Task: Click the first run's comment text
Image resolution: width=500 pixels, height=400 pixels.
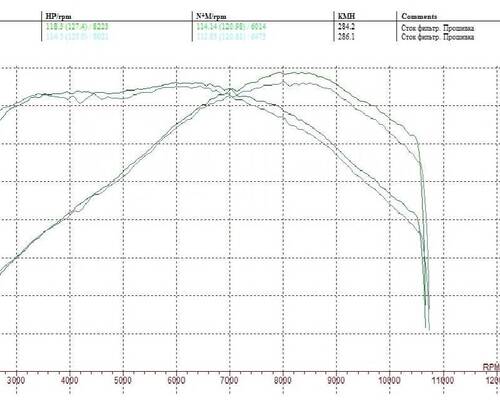Action: tap(438, 28)
